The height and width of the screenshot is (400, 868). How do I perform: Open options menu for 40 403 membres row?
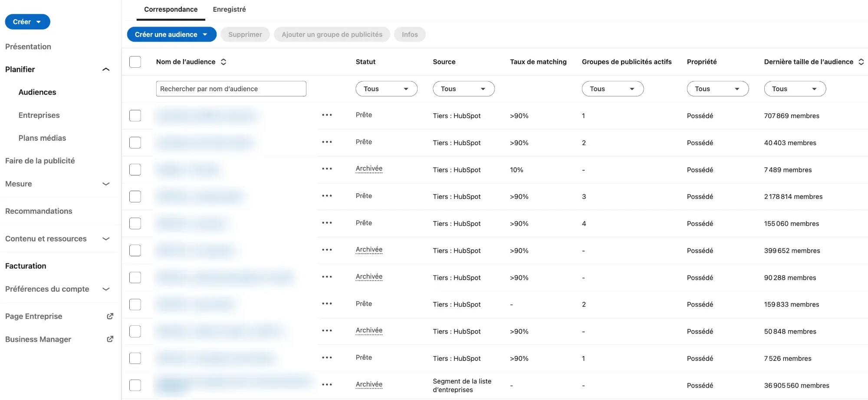tap(327, 142)
